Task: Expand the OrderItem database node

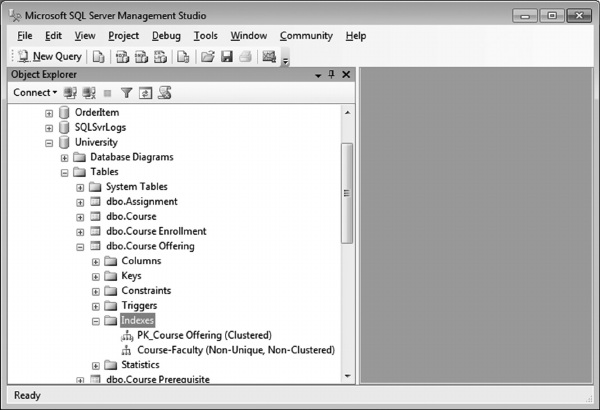Action: click(49, 113)
